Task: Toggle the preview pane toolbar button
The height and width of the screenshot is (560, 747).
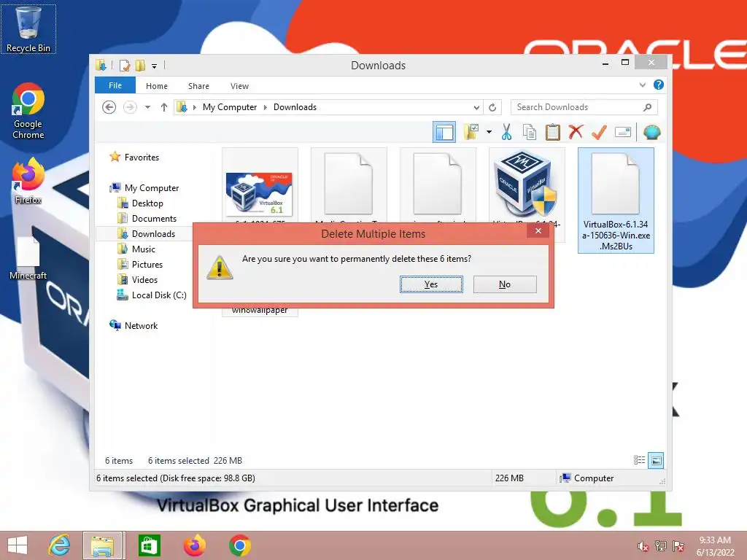Action: click(444, 133)
